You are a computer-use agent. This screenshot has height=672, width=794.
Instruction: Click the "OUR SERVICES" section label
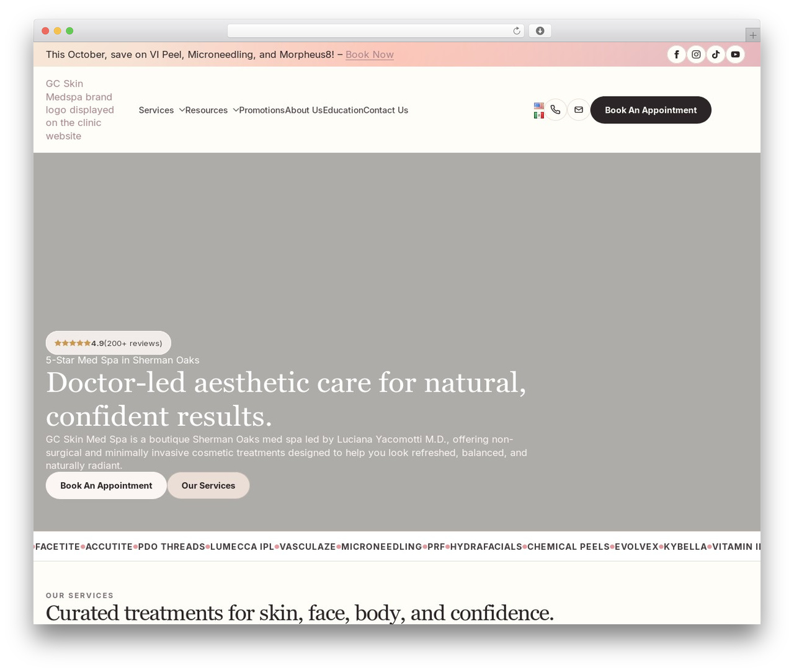tap(79, 595)
